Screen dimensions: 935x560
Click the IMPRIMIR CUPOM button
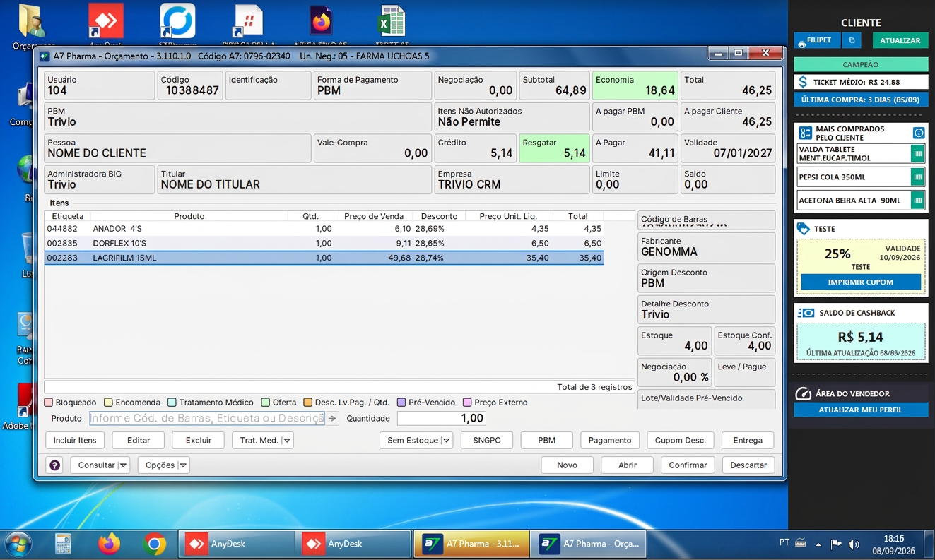coord(860,282)
